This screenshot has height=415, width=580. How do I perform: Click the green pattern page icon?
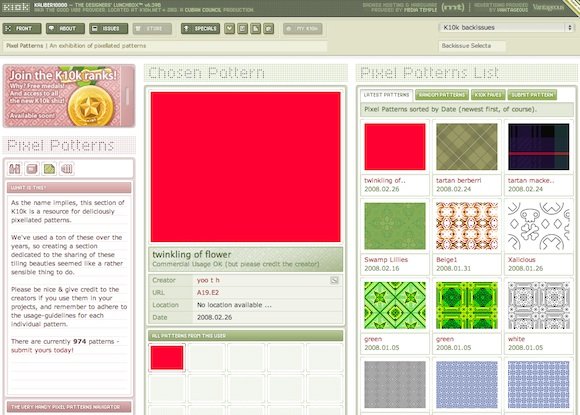point(49,169)
